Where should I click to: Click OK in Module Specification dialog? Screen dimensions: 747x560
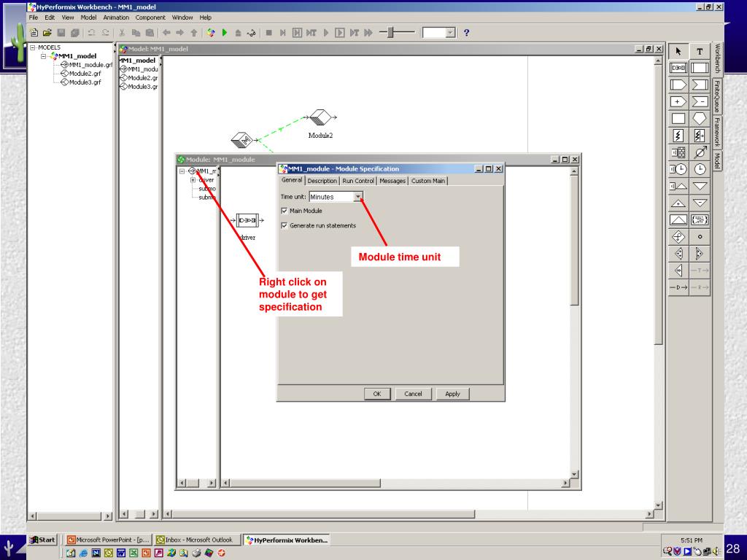377,394
